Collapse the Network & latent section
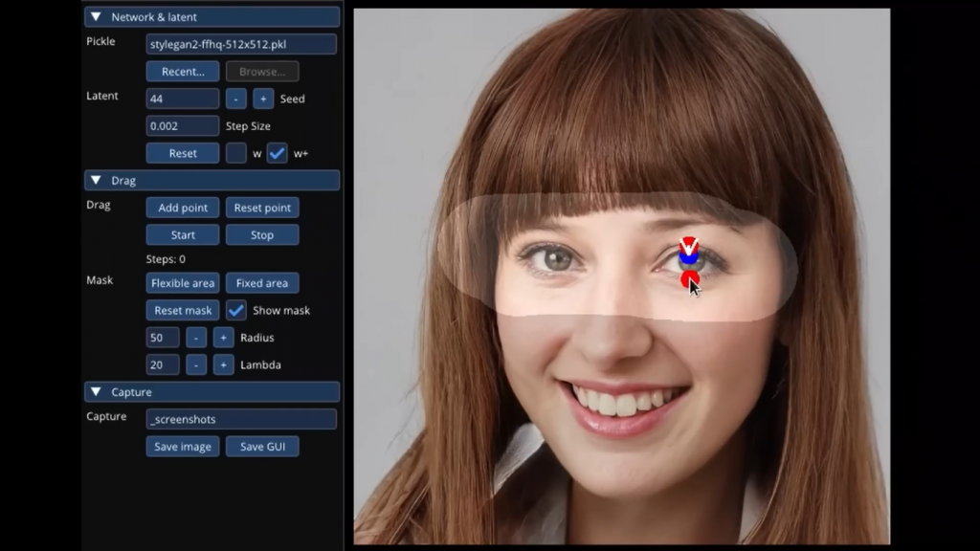 click(212, 17)
